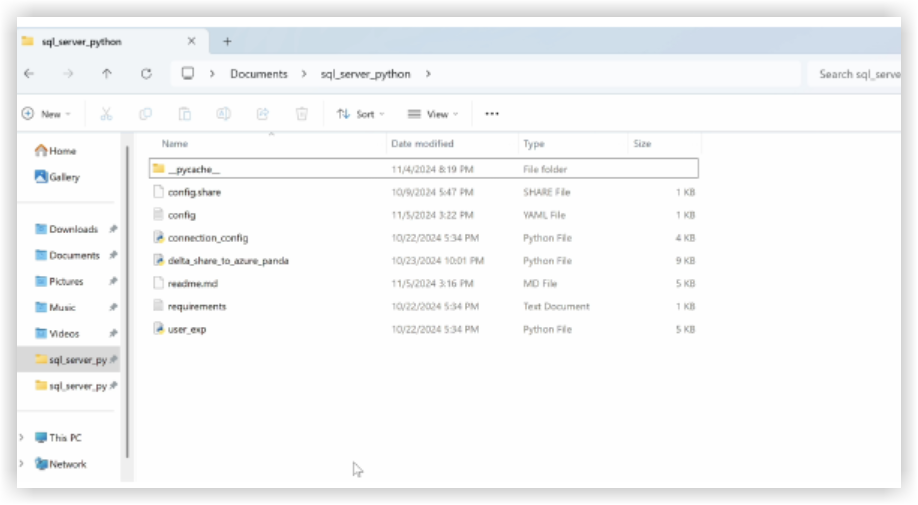Select the delta_share_to_azure_panda Python file
The image size is (918, 505).
tap(228, 261)
